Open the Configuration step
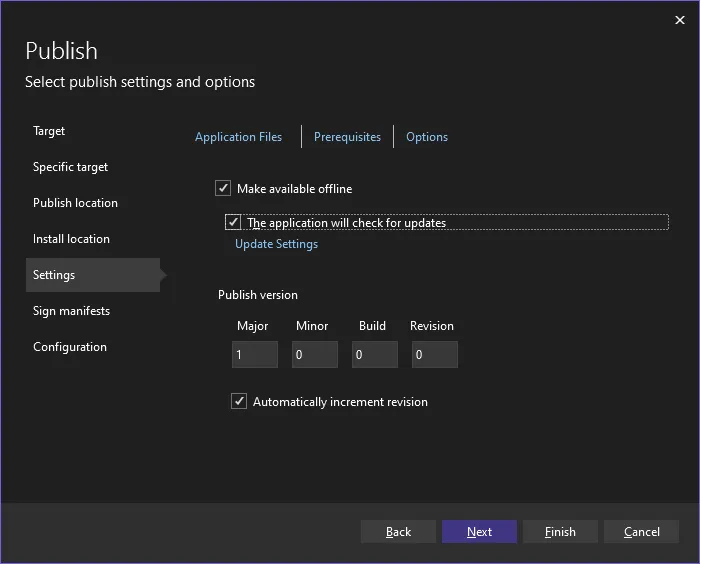Image resolution: width=701 pixels, height=564 pixels. (x=69, y=347)
